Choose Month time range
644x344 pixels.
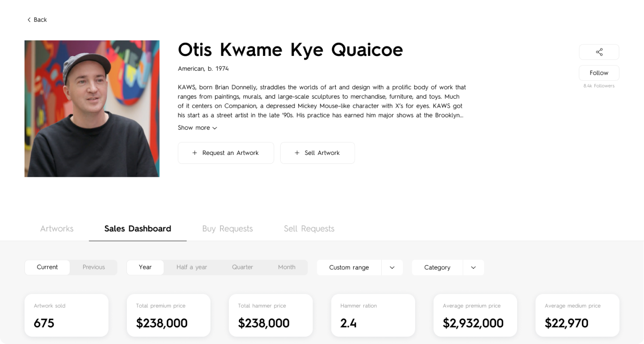[286, 267]
